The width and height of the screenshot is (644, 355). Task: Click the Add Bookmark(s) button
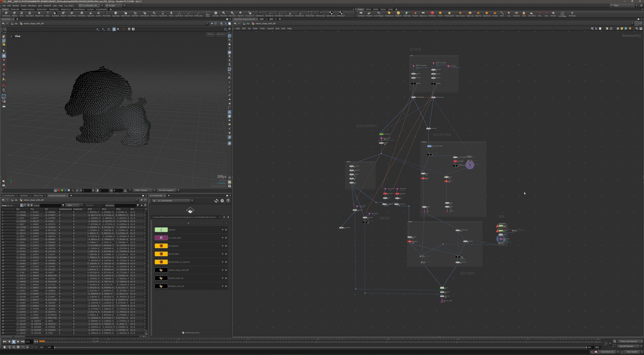[x=191, y=333]
